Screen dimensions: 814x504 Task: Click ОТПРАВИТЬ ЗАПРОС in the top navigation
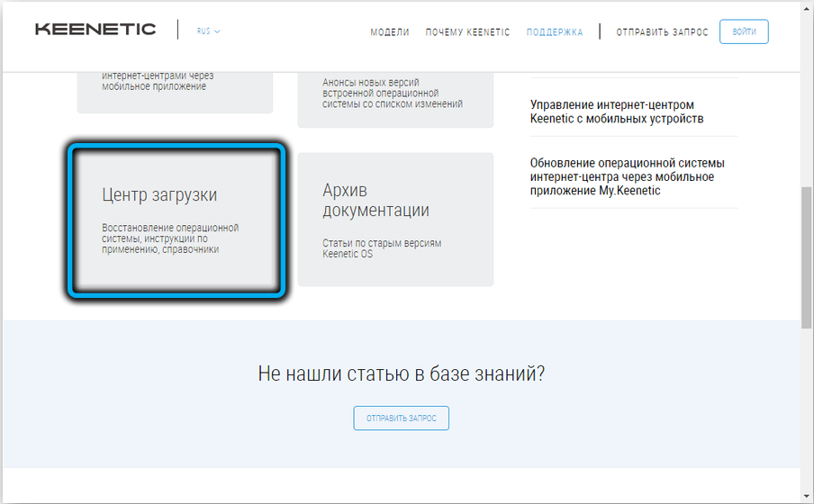pos(662,32)
